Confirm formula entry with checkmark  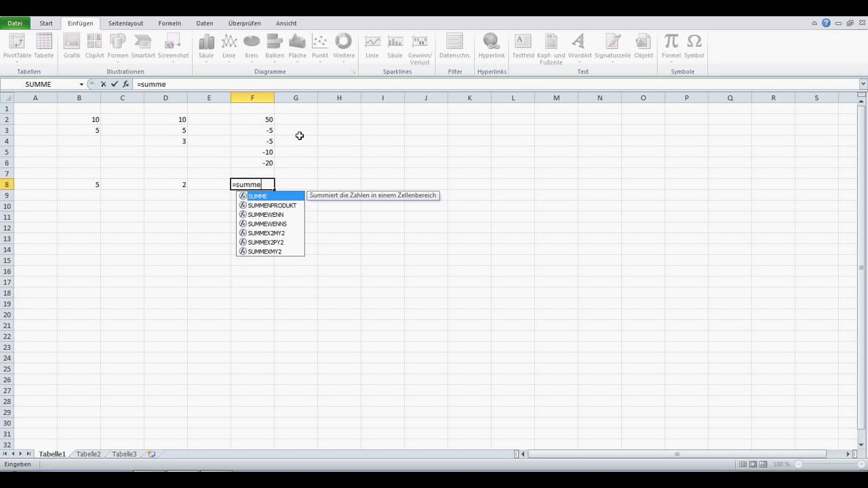click(114, 84)
